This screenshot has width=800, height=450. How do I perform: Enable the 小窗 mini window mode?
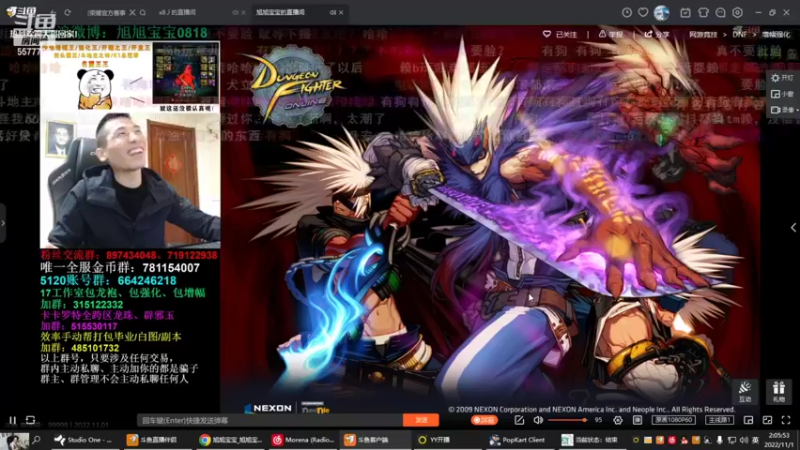click(783, 94)
